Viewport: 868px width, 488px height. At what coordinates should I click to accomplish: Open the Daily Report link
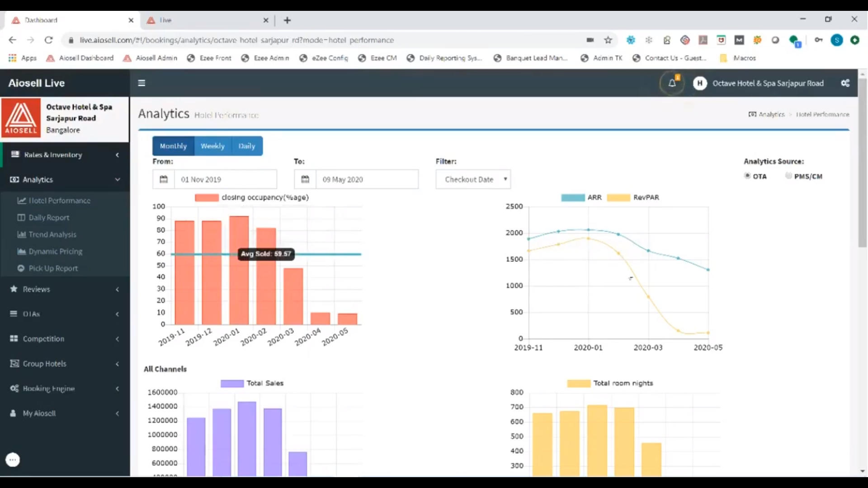coord(49,217)
